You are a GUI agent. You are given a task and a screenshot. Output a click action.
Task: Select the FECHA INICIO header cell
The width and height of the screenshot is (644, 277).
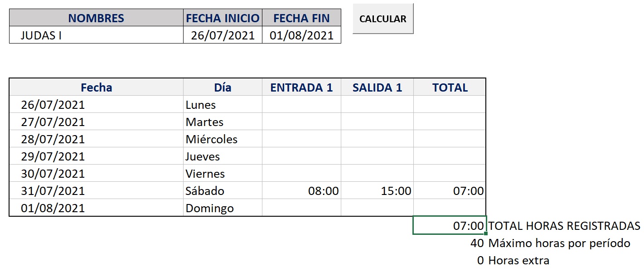223,18
